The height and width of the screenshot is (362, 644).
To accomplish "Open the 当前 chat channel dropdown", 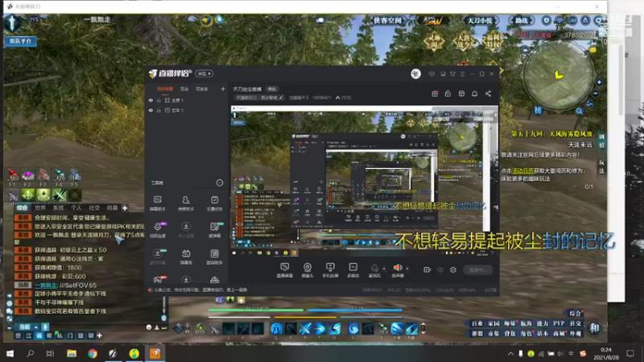I will point(28,327).
